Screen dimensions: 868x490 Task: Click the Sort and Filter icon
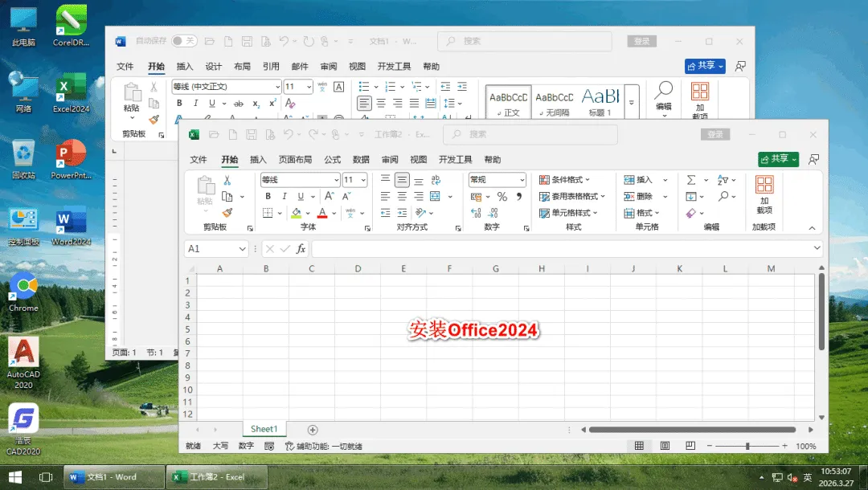[x=723, y=180]
